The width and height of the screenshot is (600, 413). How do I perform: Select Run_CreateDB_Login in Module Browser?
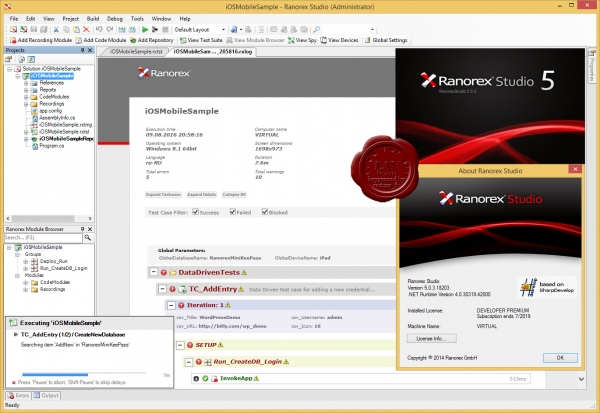(x=64, y=268)
